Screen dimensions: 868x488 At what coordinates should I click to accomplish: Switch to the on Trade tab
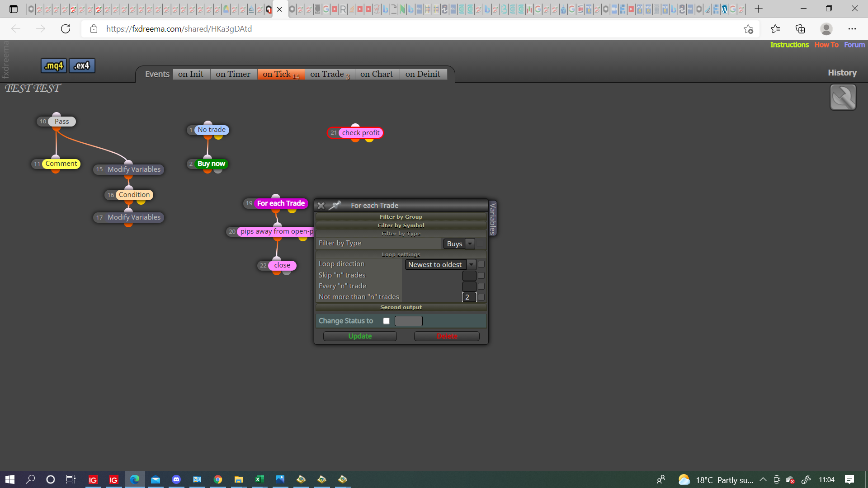click(330, 74)
